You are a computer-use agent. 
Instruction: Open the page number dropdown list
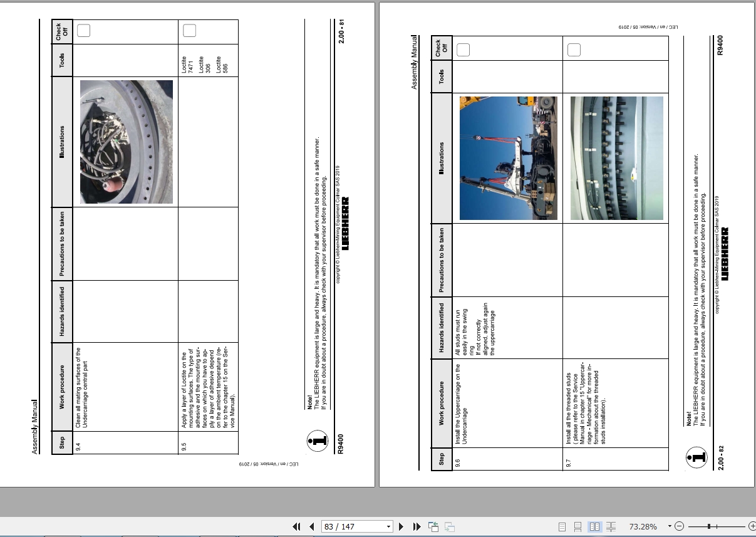click(x=389, y=526)
